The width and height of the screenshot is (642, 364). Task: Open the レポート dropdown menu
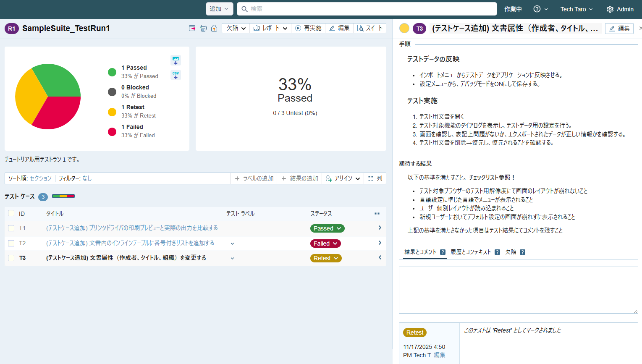(270, 28)
